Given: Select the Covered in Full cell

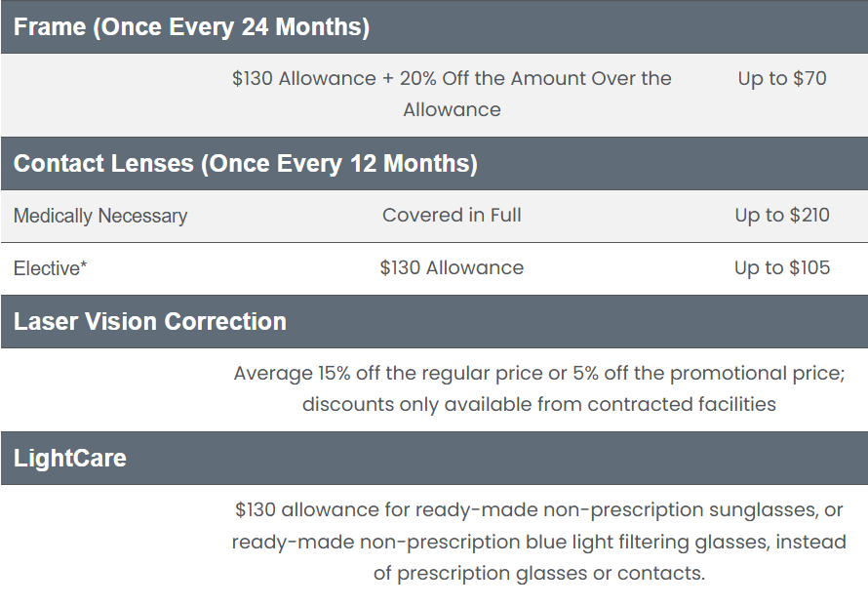Looking at the screenshot, I should point(452,215).
